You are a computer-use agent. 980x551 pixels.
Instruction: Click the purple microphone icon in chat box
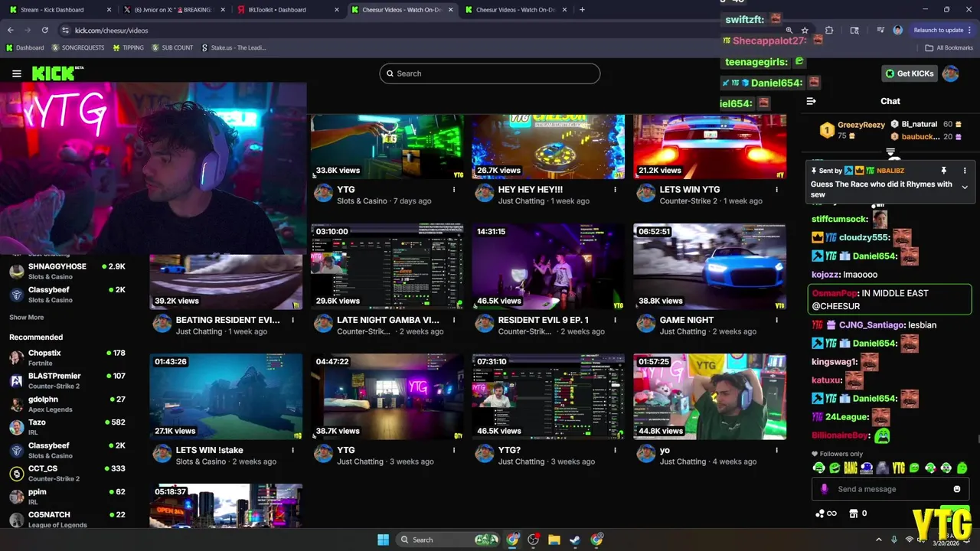[x=825, y=489]
